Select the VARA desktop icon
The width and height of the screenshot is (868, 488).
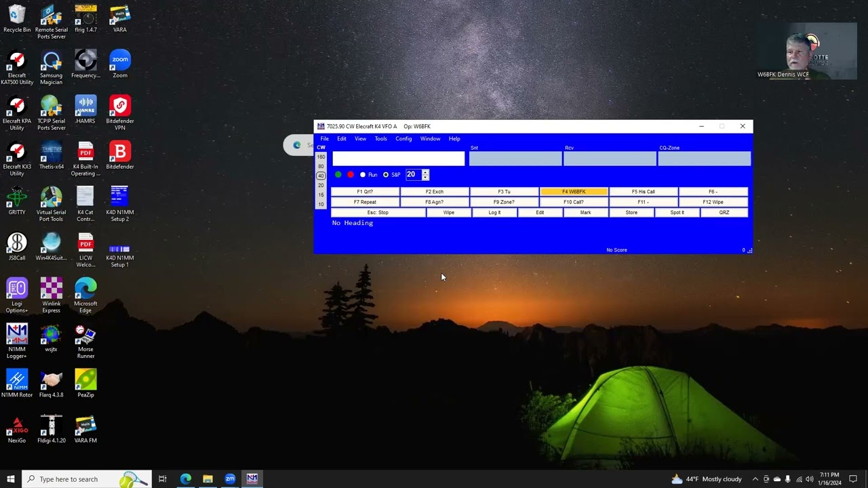click(x=120, y=19)
